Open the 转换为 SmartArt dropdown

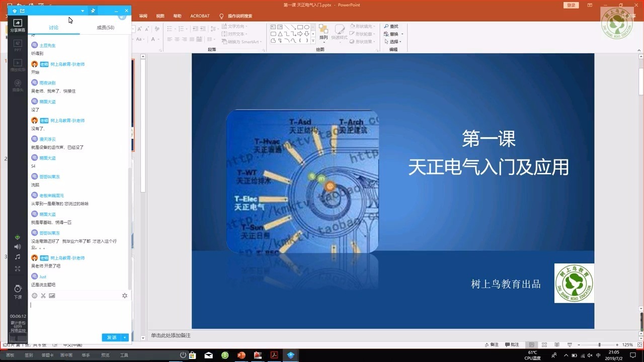pyautogui.click(x=243, y=42)
